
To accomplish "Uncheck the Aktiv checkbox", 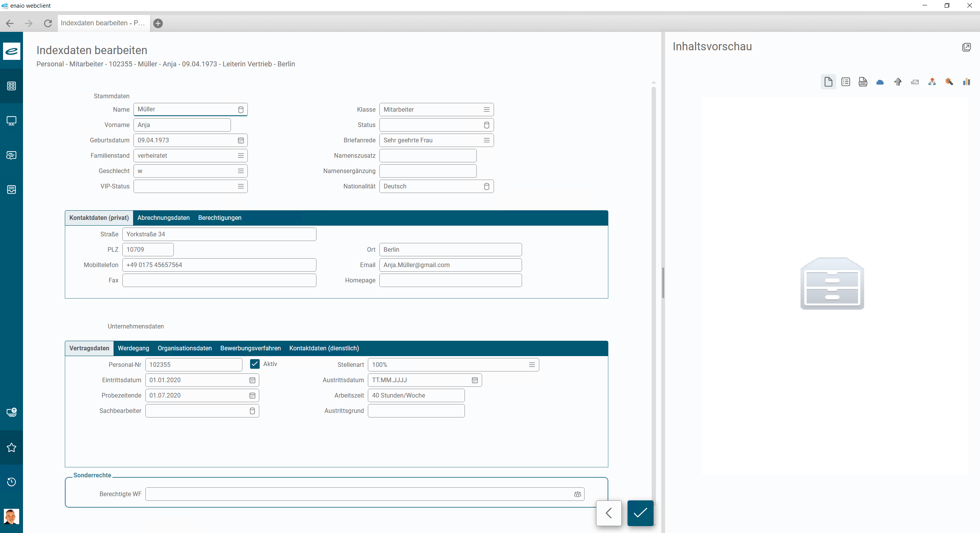I will pos(255,364).
